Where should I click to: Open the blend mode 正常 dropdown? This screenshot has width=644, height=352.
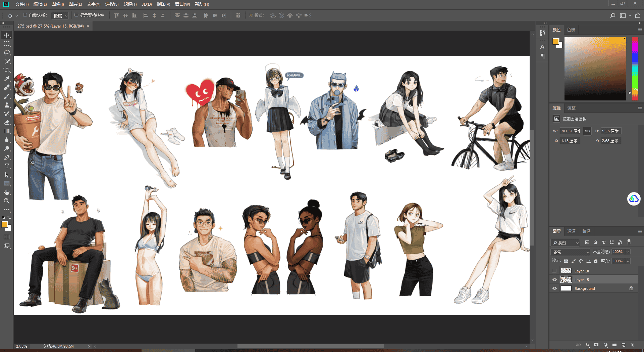571,252
